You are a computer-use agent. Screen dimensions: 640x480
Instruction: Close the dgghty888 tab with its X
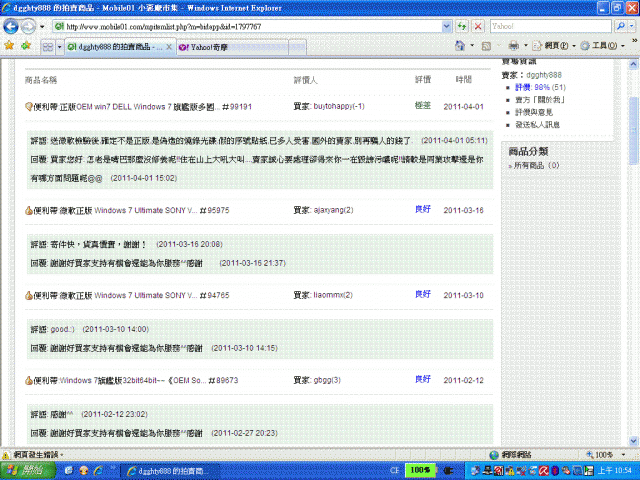169,47
